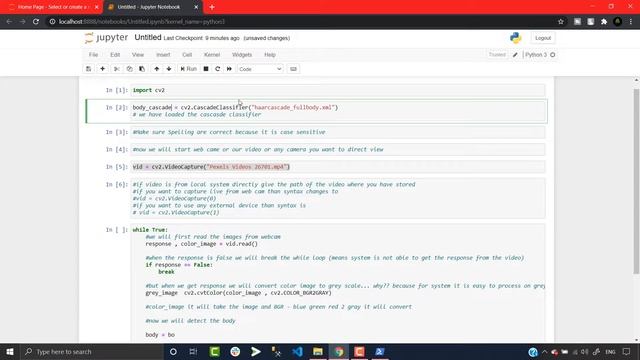Close the Untitled Jupyter Notebook tab

tap(196, 7)
